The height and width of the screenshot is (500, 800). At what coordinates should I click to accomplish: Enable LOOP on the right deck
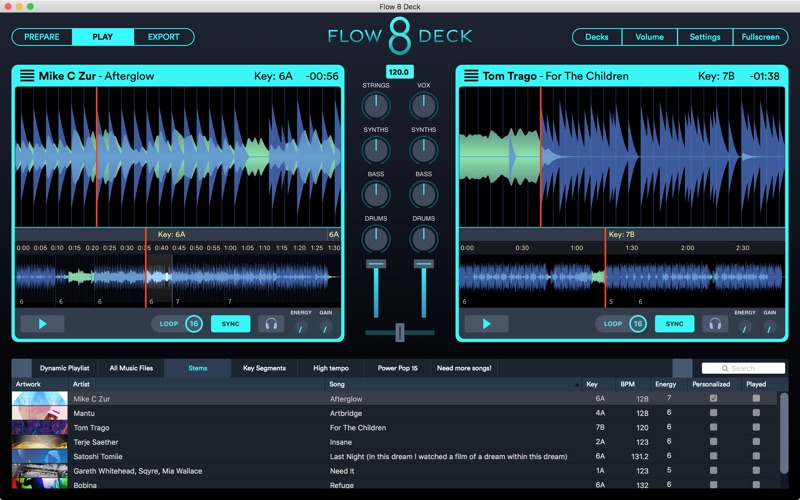pyautogui.click(x=612, y=324)
